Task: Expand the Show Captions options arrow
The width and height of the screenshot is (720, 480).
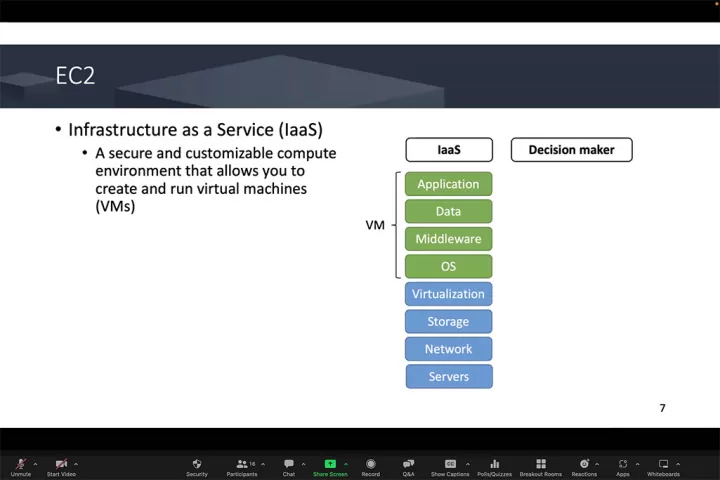Action: [467, 464]
